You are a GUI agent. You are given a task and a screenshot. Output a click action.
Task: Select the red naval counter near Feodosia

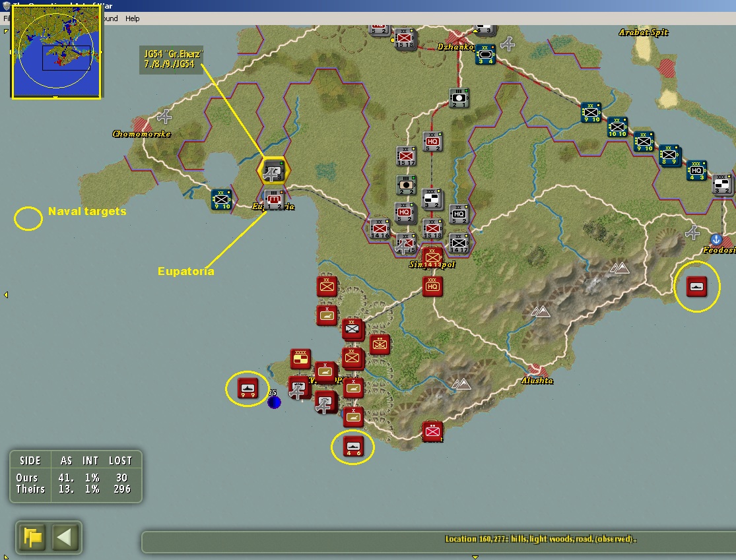pyautogui.click(x=696, y=286)
